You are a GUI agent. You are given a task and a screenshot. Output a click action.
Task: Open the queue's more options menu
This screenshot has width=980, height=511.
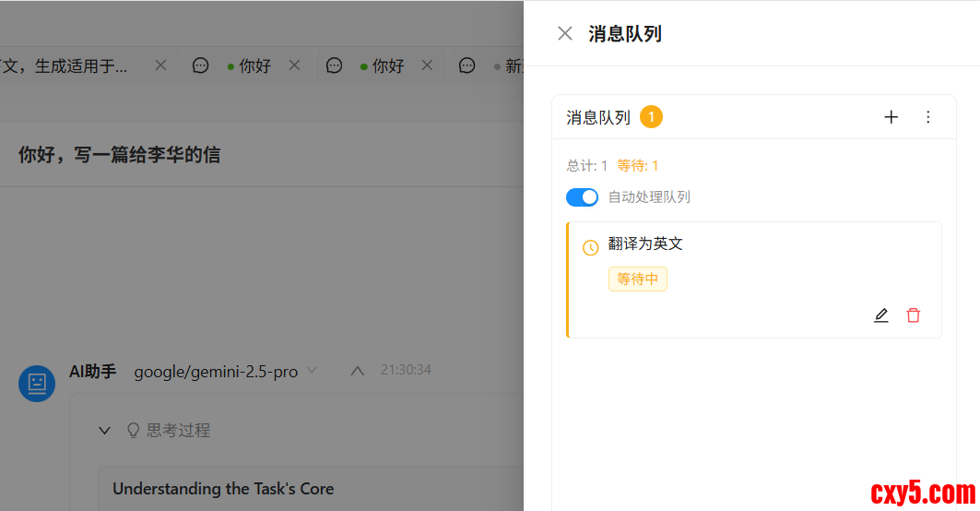927,117
